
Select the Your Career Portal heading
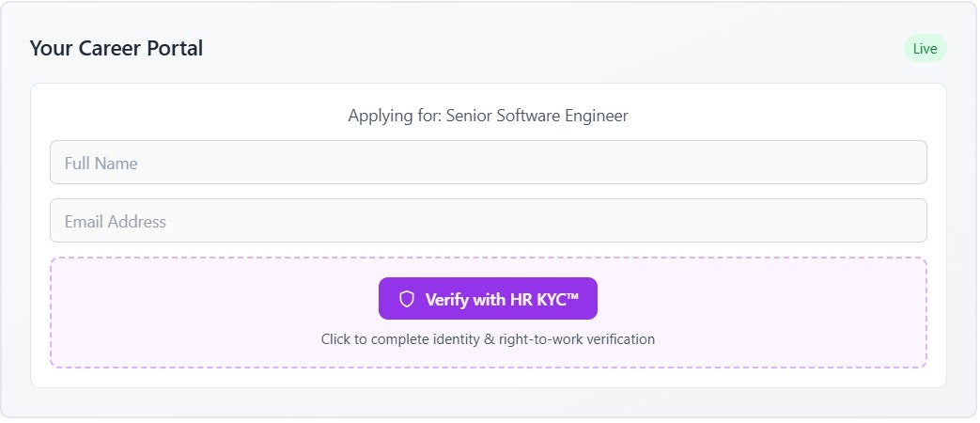116,48
